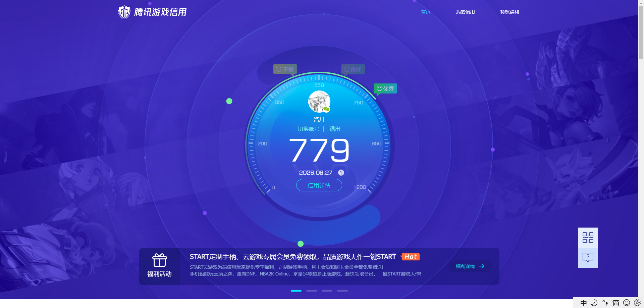Toggle the IME 中 Chinese mode indicator
This screenshot has height=308, width=644.
tap(584, 303)
